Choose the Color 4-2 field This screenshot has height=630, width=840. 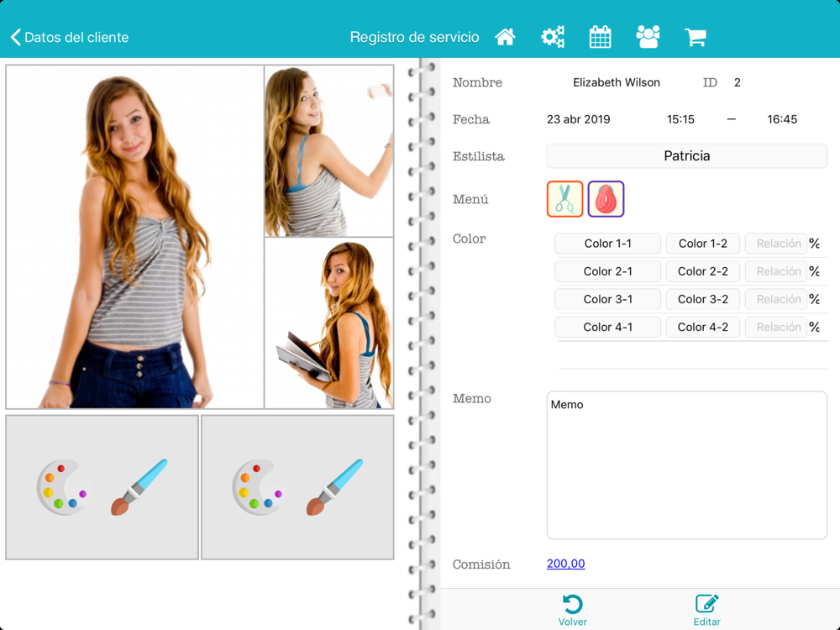point(703,327)
